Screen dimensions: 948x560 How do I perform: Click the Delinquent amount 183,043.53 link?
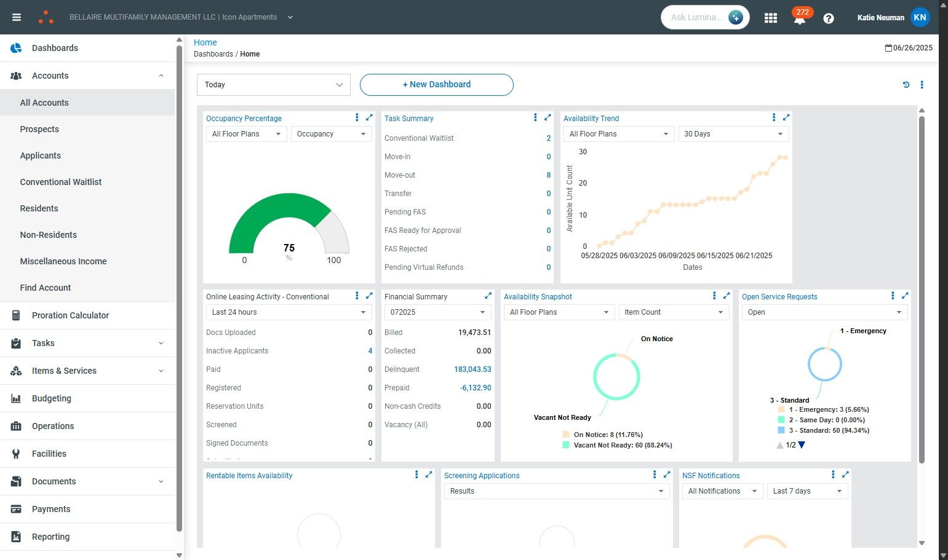tap(472, 369)
